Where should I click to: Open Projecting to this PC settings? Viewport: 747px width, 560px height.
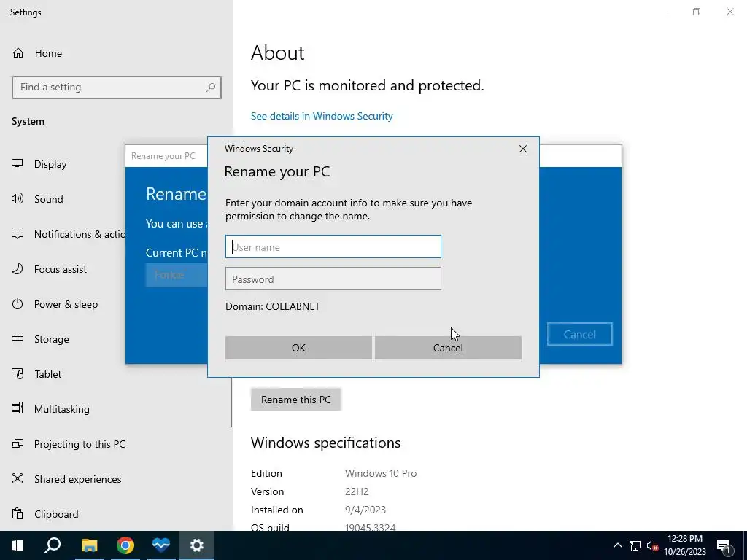(80, 444)
